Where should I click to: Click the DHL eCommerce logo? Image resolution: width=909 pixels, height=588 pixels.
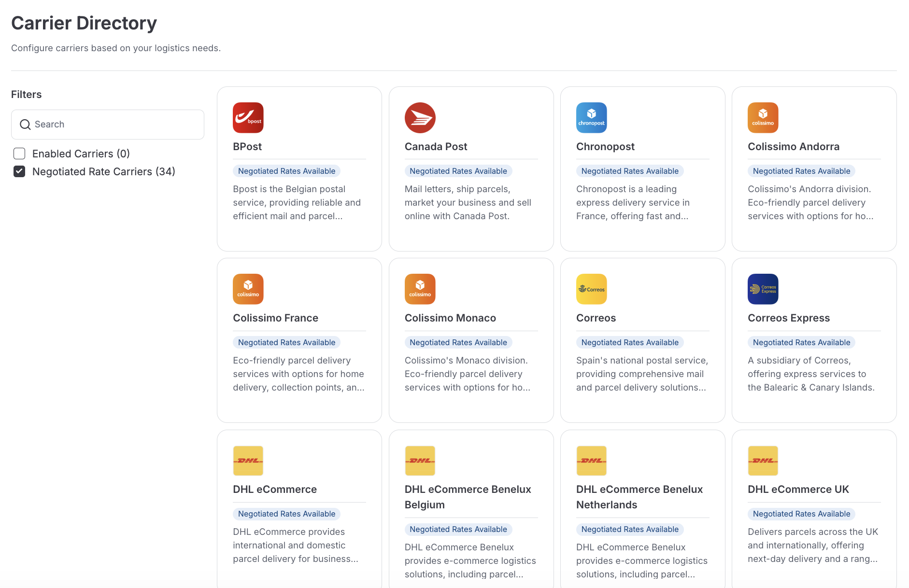pos(248,461)
